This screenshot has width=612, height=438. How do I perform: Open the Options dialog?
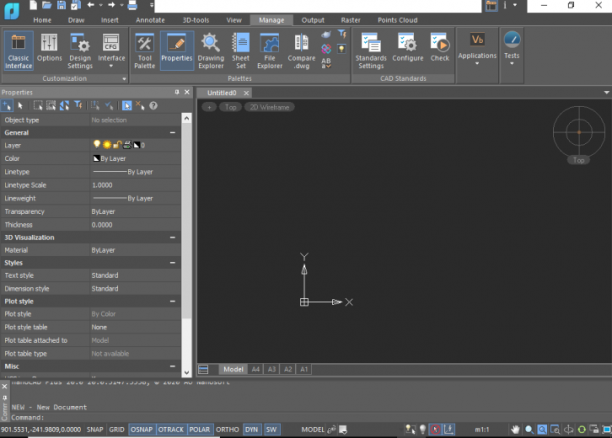click(50, 48)
